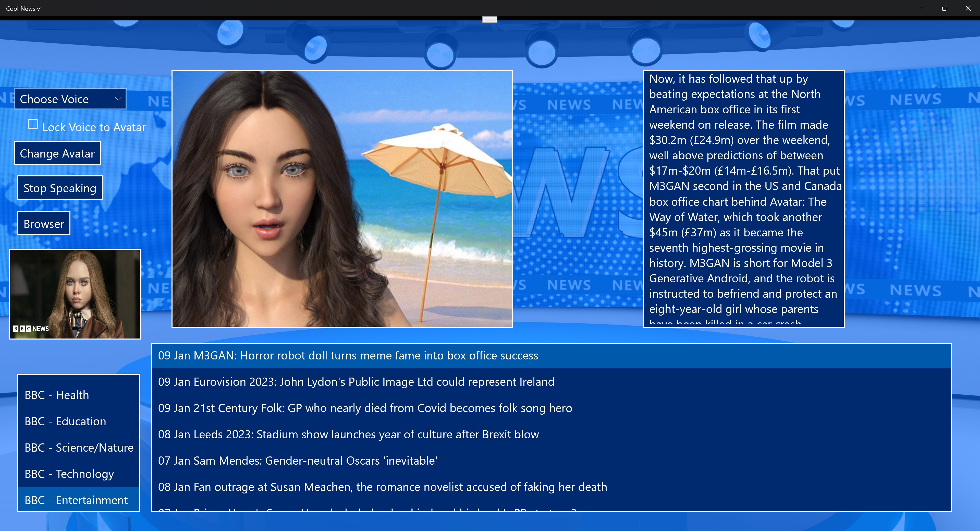The image size is (980, 531).
Task: Select Sam Mendes Gender-neutral Oscars headline
Action: coord(298,461)
